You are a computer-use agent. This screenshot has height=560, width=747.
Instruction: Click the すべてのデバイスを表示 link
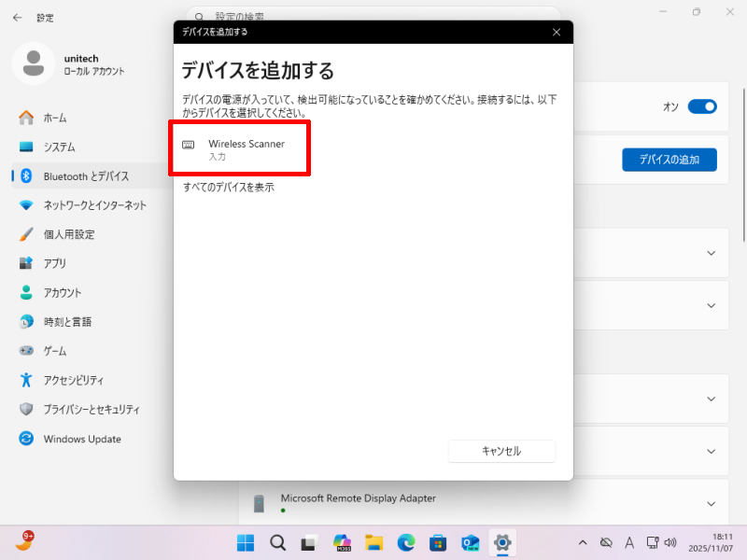pyautogui.click(x=229, y=187)
